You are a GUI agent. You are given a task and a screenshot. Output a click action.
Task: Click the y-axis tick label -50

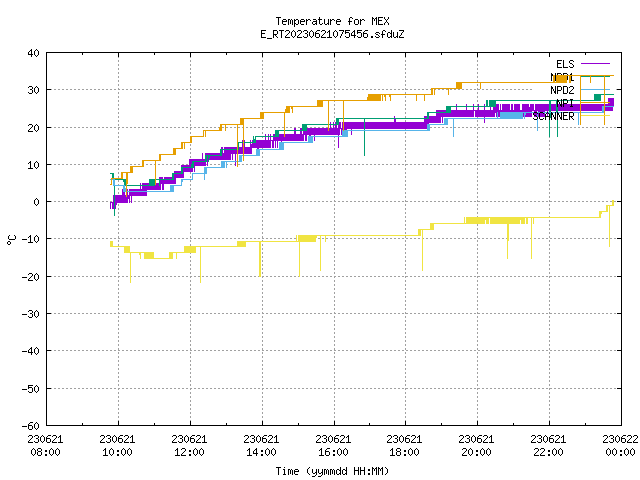coord(31,389)
